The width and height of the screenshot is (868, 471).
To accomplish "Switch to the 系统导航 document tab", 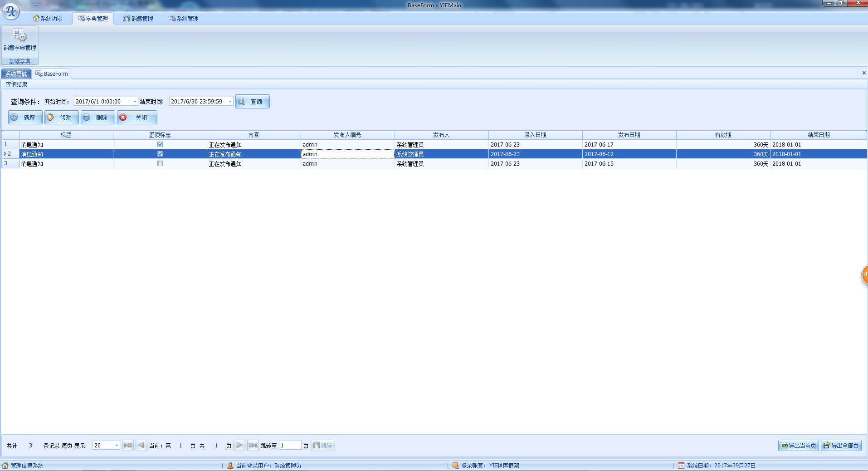I will (x=16, y=74).
